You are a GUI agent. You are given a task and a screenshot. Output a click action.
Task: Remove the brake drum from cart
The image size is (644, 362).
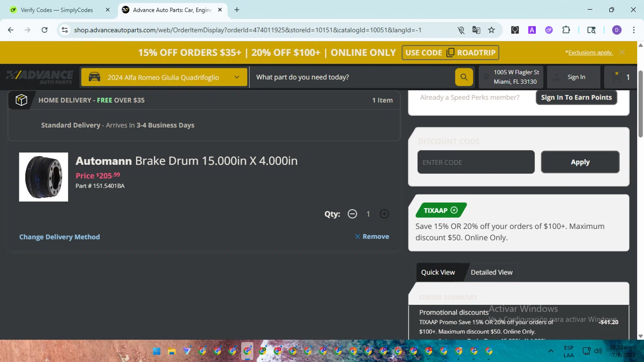pos(372,237)
